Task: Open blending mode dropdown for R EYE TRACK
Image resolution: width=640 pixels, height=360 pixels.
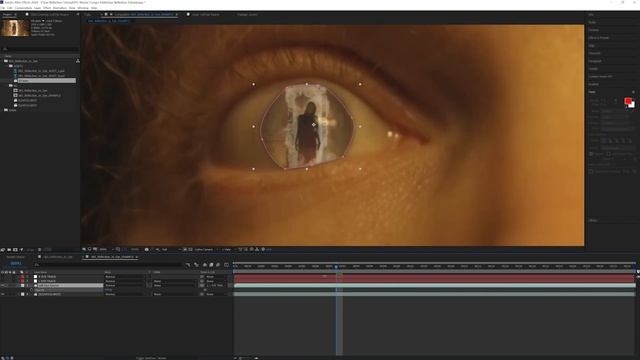Action: 125,277
